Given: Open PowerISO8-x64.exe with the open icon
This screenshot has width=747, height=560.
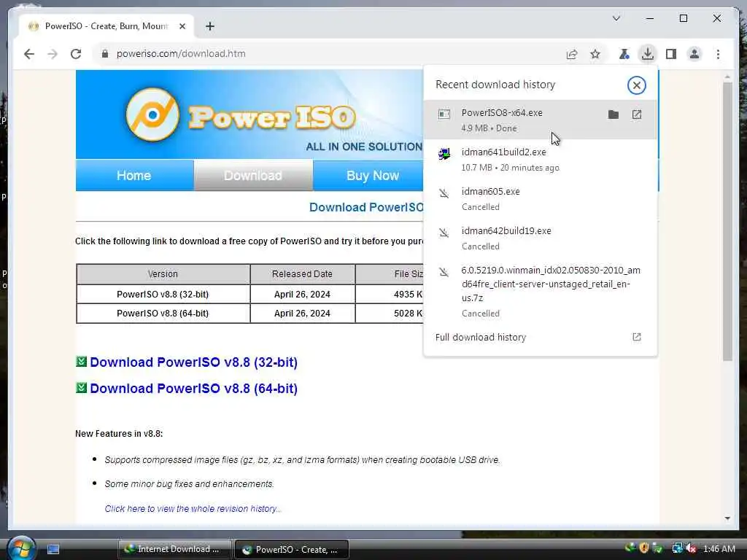Looking at the screenshot, I should (636, 114).
